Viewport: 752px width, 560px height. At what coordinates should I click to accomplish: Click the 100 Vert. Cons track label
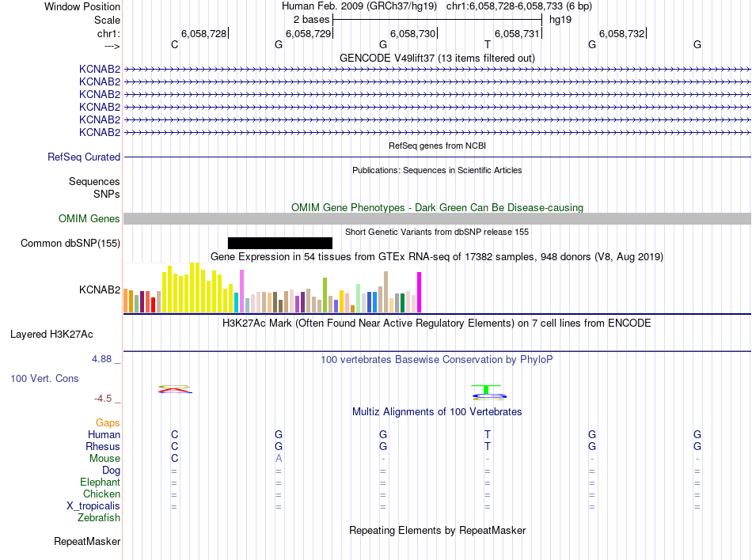pos(44,378)
